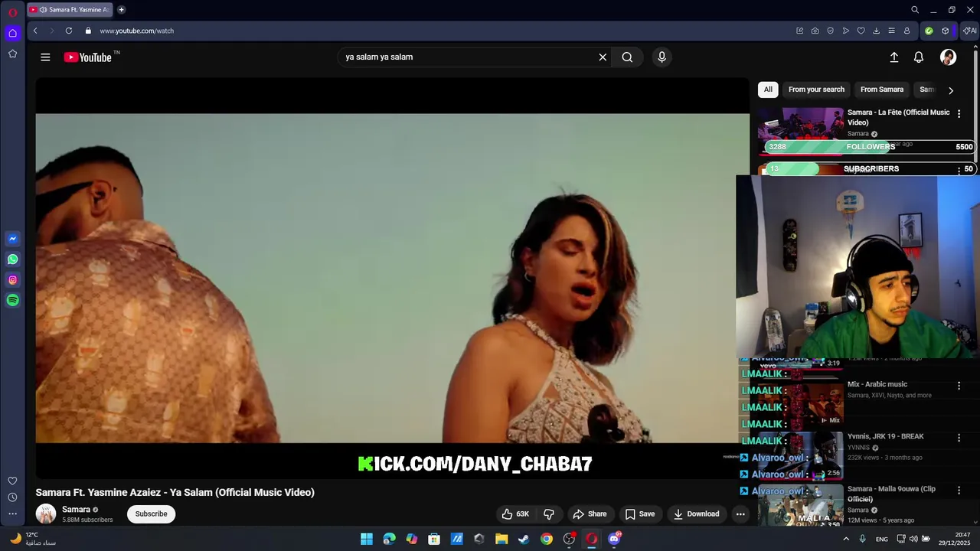Open sidebar more options ellipsis

point(12,514)
